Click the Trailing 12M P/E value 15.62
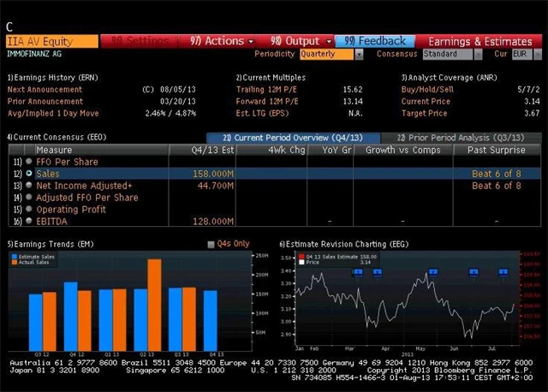Image resolution: width=548 pixels, height=392 pixels. (352, 89)
